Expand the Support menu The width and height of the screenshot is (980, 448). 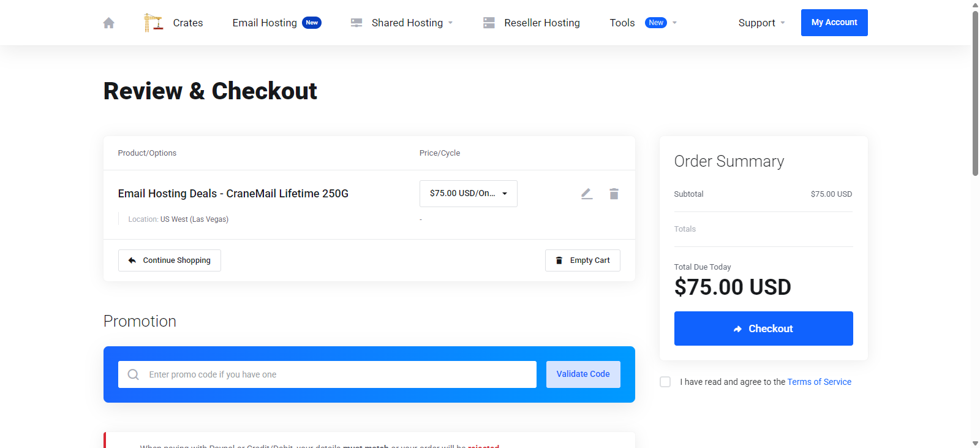click(x=761, y=23)
